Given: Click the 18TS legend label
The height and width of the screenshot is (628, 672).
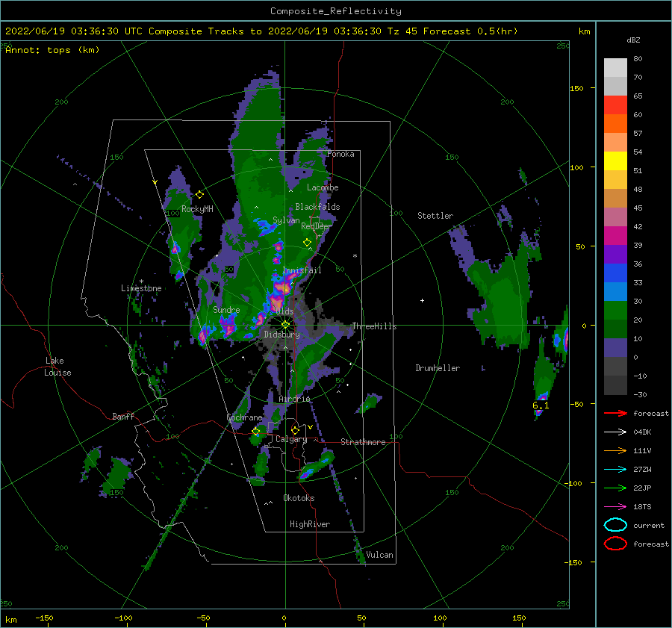Looking at the screenshot, I should [642, 507].
